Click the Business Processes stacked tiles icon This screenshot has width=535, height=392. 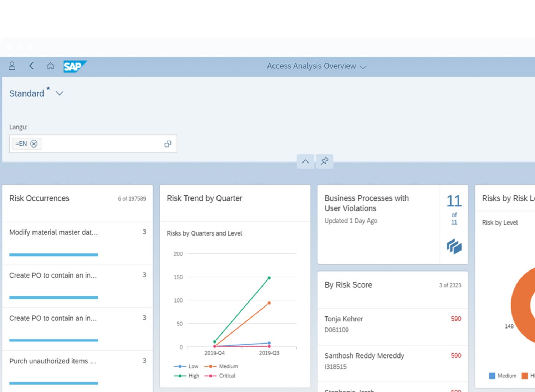454,246
